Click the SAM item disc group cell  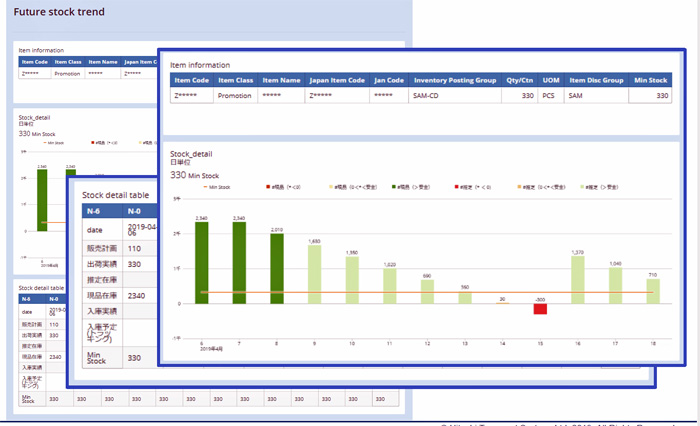click(x=596, y=96)
